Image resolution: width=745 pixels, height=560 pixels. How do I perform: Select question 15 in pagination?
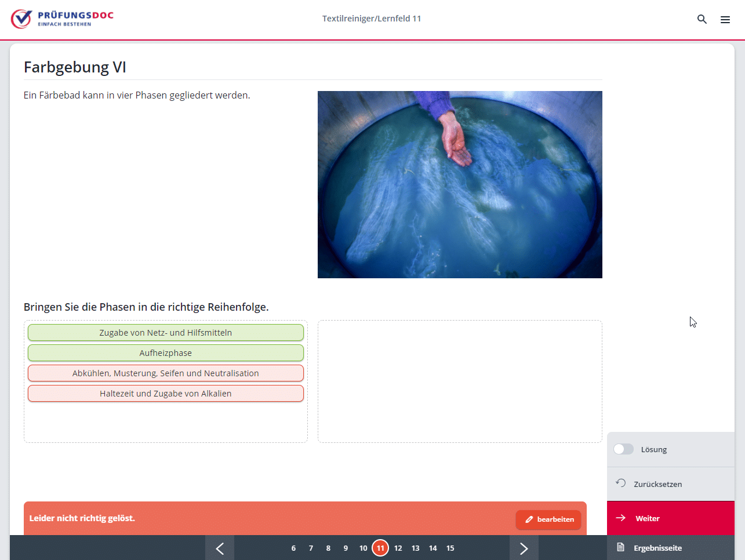point(450,548)
